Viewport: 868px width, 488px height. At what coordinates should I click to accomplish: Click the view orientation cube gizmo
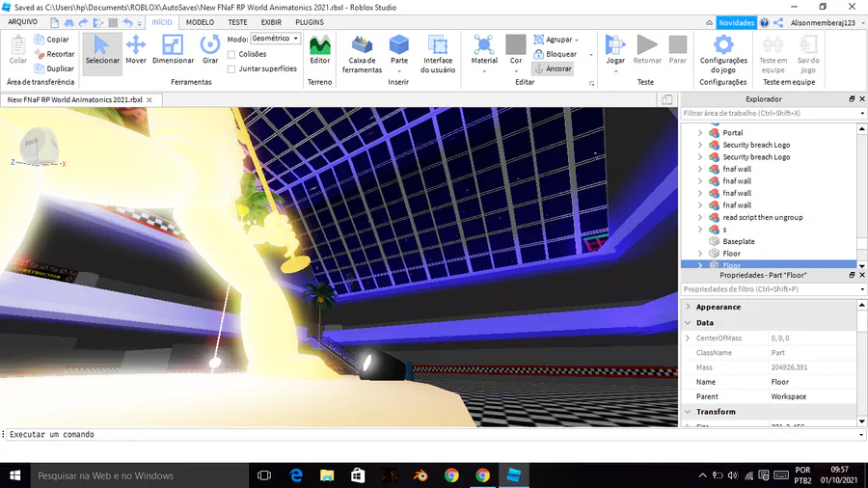point(38,148)
